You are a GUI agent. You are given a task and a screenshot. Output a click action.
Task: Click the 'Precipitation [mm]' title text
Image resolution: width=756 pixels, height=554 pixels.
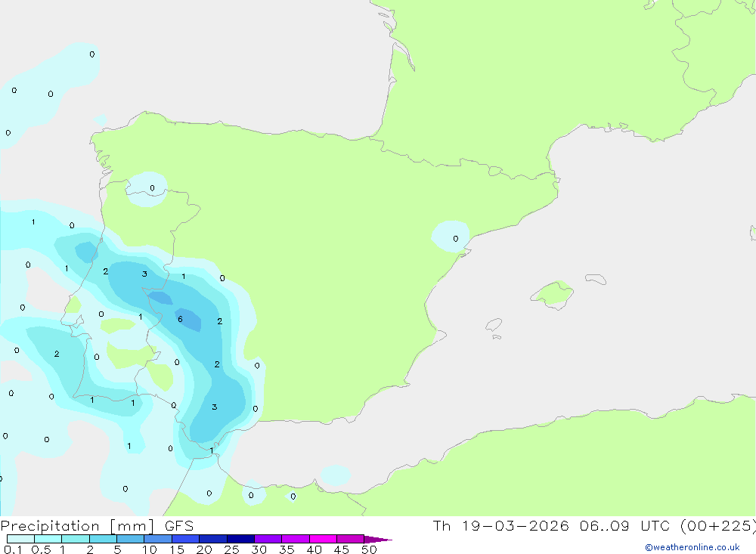77,526
